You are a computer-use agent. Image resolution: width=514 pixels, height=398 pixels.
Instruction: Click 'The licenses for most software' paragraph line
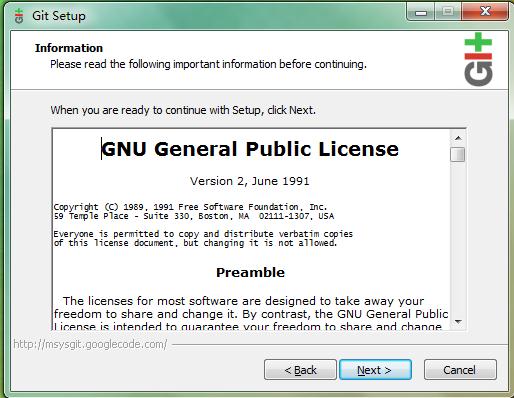click(243, 301)
